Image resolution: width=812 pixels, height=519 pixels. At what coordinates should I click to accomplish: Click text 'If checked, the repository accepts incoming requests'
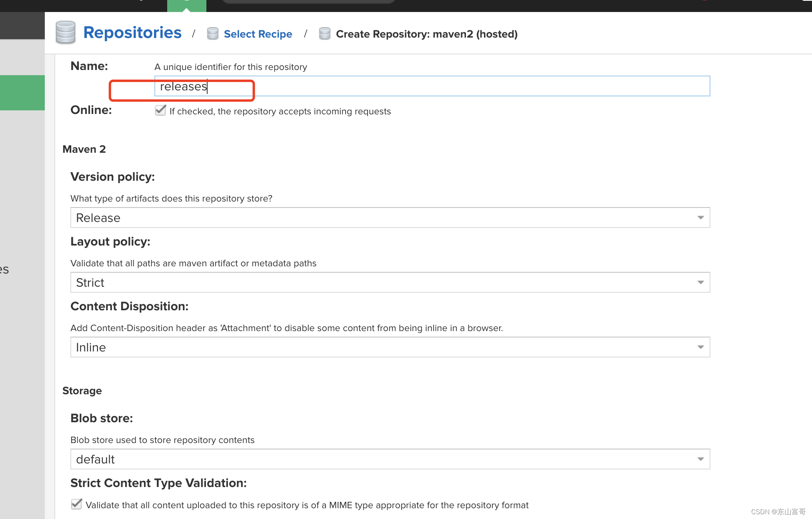[x=280, y=111]
